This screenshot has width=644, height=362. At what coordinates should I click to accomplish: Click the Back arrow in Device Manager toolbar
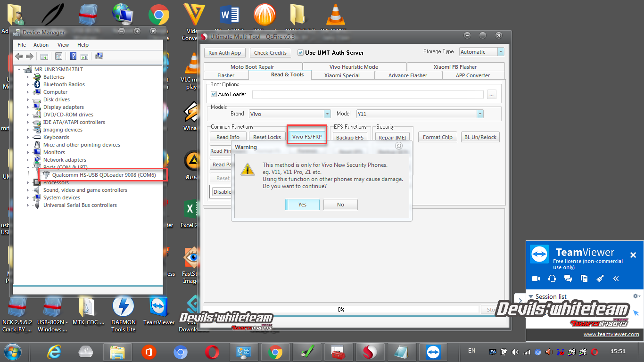19,56
